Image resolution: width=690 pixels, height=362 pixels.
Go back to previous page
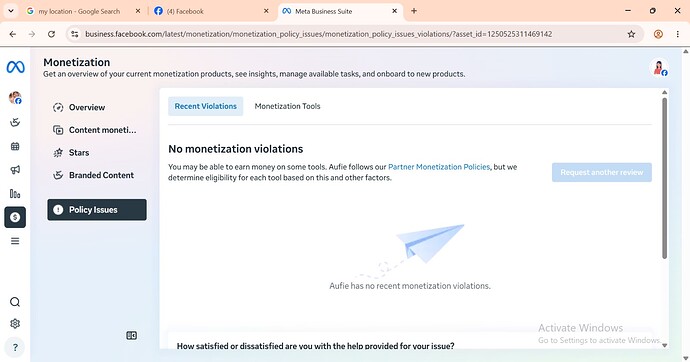click(x=13, y=34)
